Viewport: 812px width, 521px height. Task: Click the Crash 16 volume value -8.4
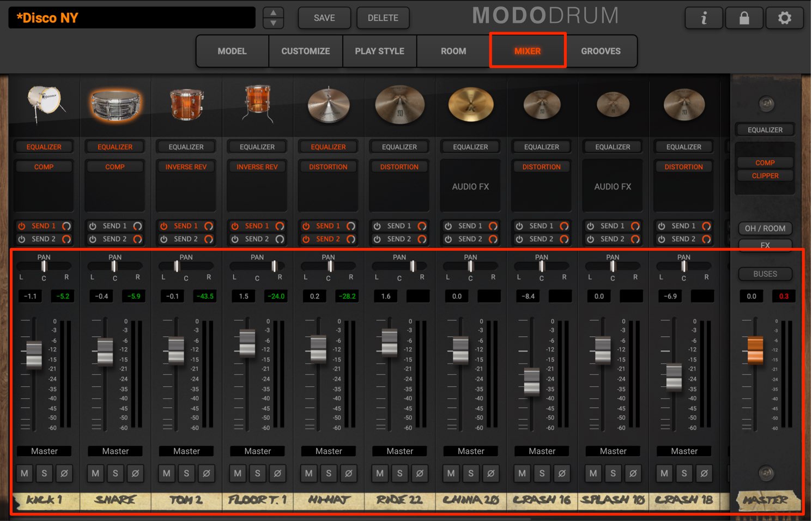(x=528, y=296)
